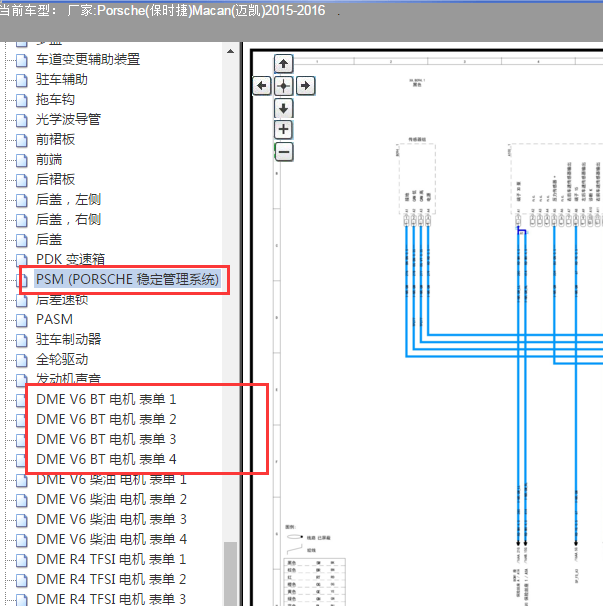Open PASM diagram

pyautogui.click(x=55, y=320)
